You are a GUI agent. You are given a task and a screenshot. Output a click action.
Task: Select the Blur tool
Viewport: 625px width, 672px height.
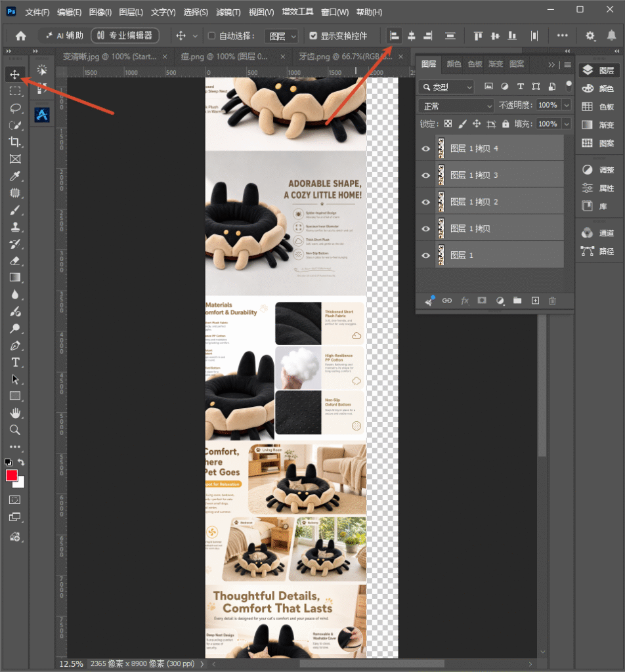[x=15, y=295]
